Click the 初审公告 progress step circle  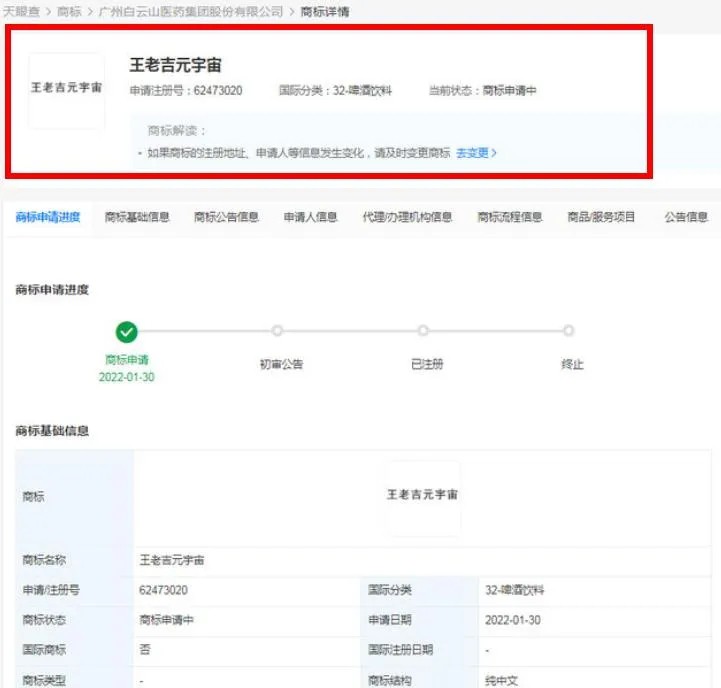pos(278,331)
